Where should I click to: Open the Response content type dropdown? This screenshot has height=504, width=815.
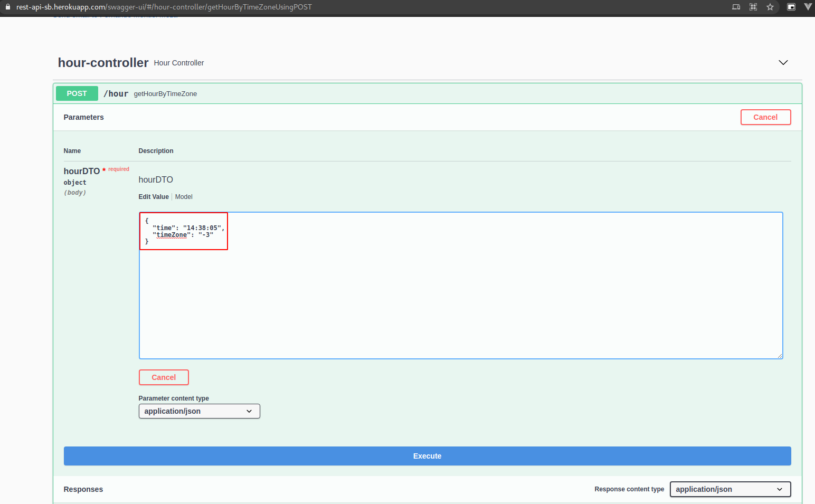point(730,489)
